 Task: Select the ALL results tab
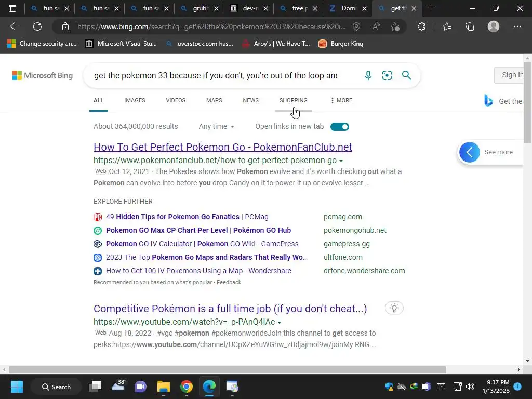98,100
